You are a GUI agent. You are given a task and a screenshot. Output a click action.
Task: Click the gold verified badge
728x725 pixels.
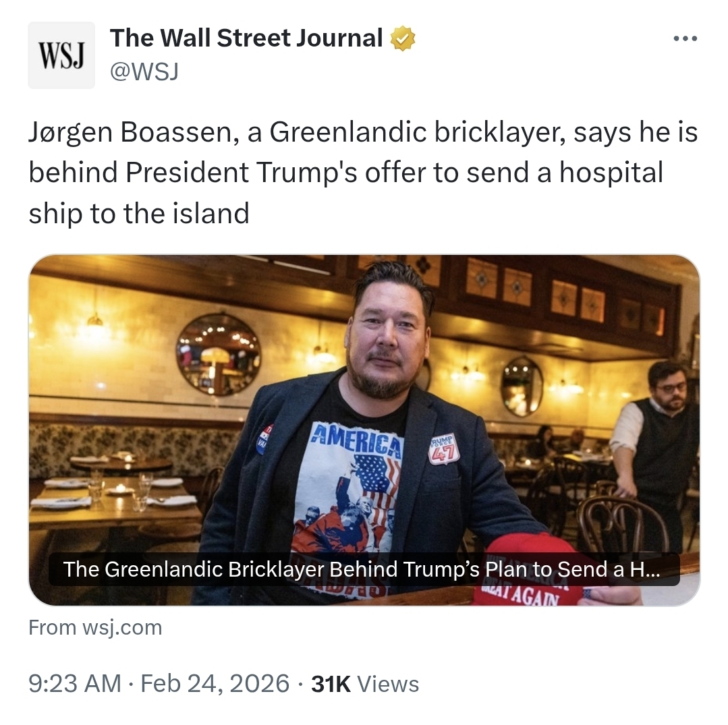[403, 38]
